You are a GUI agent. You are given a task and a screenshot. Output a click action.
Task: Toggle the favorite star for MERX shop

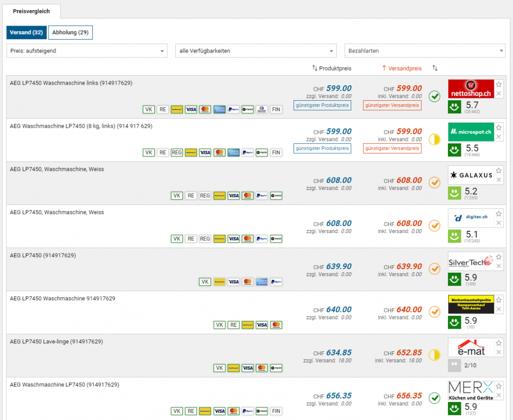pos(498,386)
